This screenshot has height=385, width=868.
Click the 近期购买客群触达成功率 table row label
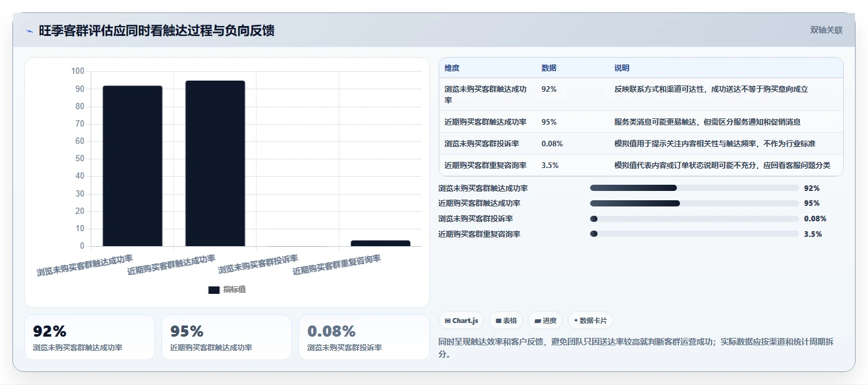pyautogui.click(x=486, y=122)
